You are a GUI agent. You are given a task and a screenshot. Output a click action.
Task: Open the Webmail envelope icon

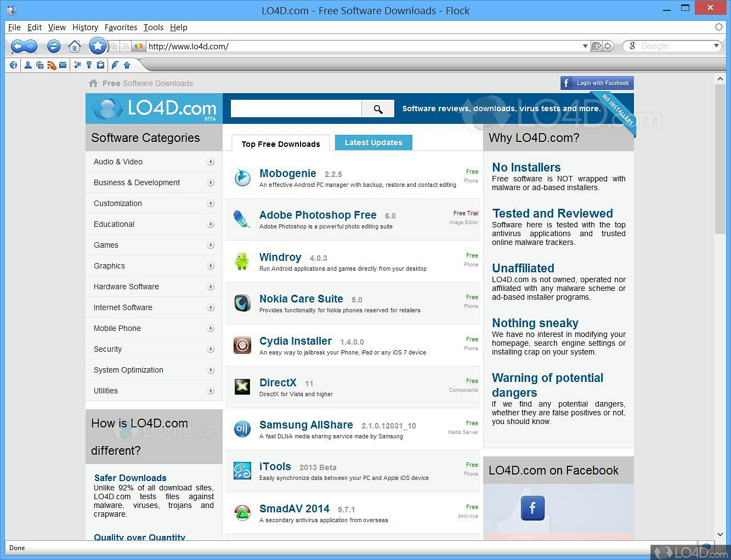63,65
